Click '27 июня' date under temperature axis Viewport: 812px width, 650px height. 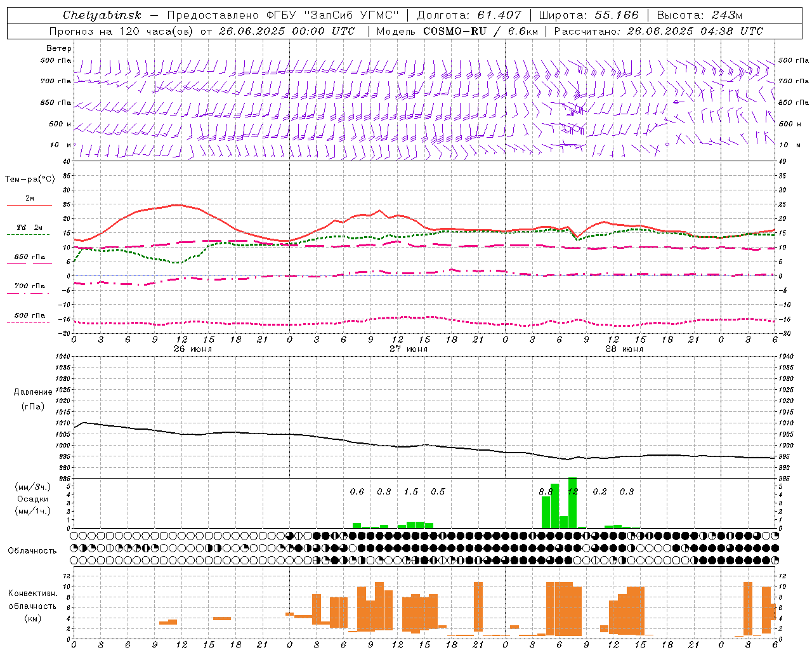(x=409, y=349)
